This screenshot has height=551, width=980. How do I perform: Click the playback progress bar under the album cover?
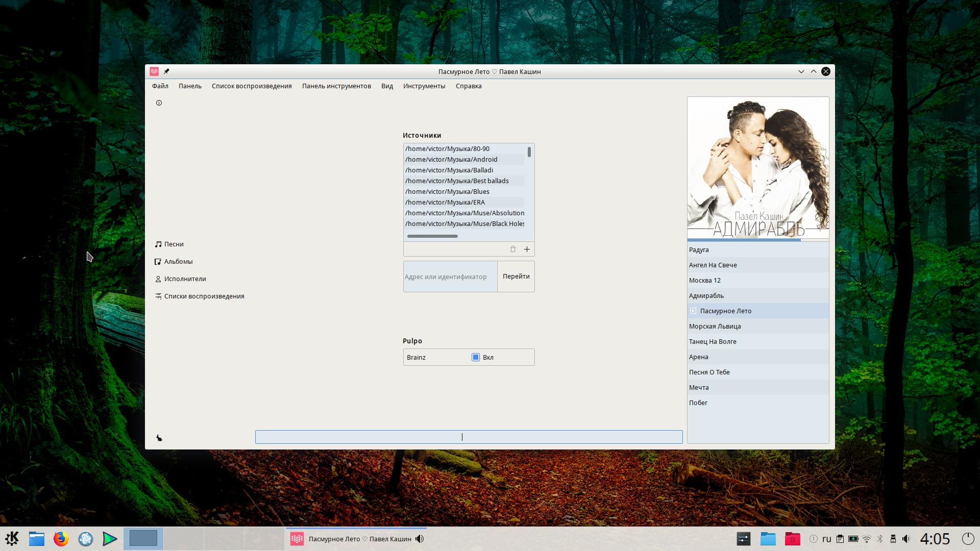click(x=757, y=240)
